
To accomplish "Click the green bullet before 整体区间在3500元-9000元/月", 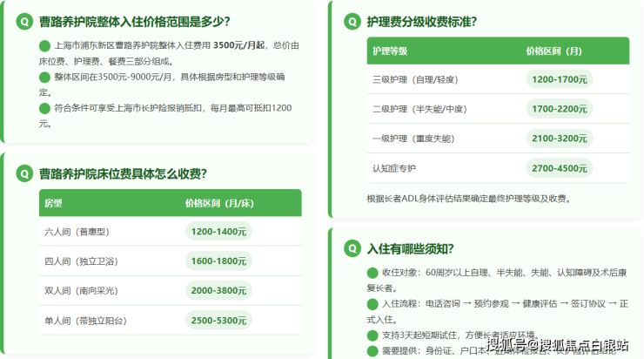I will (44, 78).
